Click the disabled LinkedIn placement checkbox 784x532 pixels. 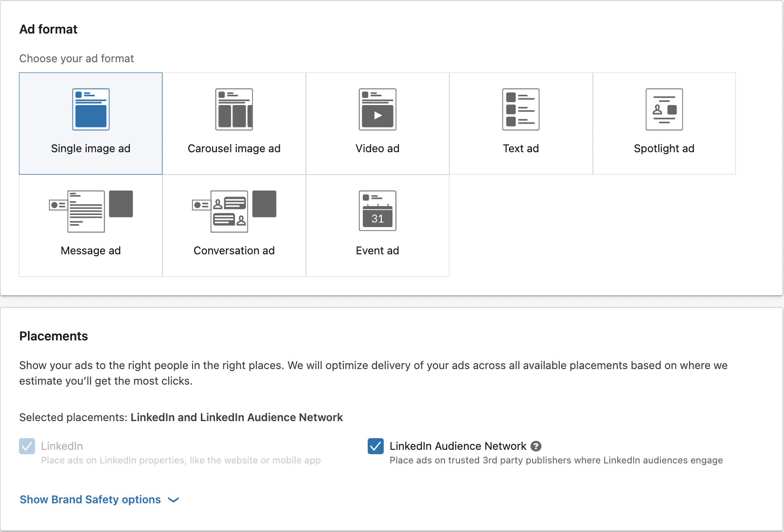click(27, 446)
